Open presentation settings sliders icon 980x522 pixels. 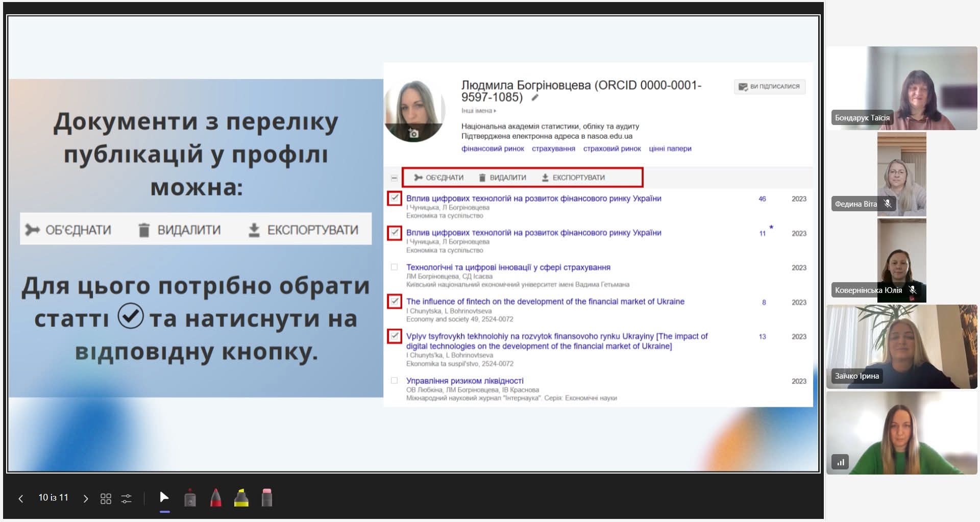[127, 499]
